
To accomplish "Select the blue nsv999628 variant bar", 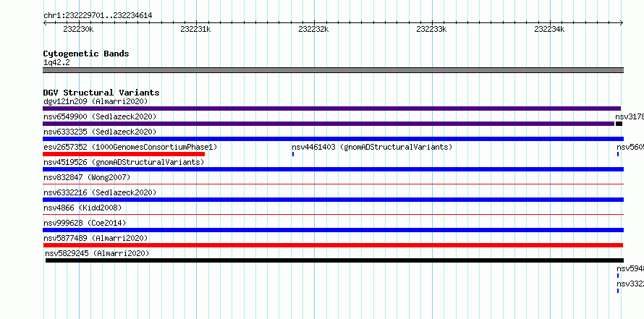I will point(333,230).
